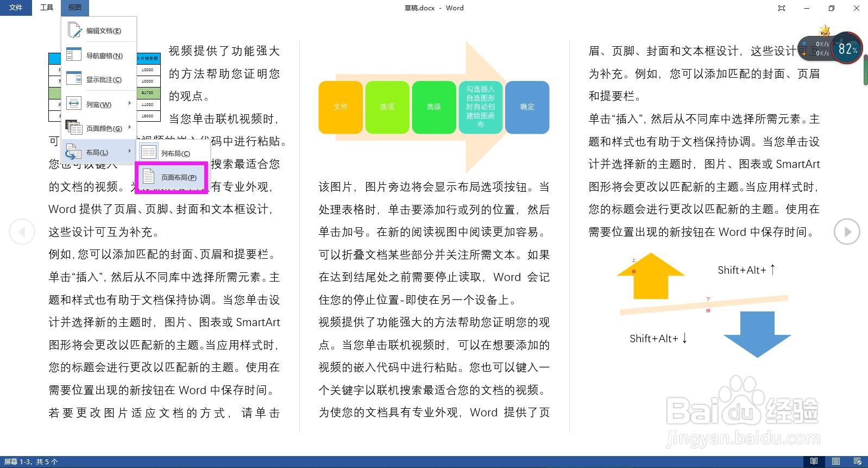Select 列布局(C) submenu option

(173, 153)
